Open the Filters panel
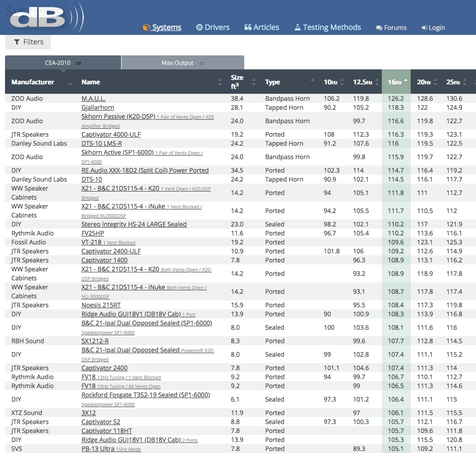The height and width of the screenshot is (453, 476). 28,42
